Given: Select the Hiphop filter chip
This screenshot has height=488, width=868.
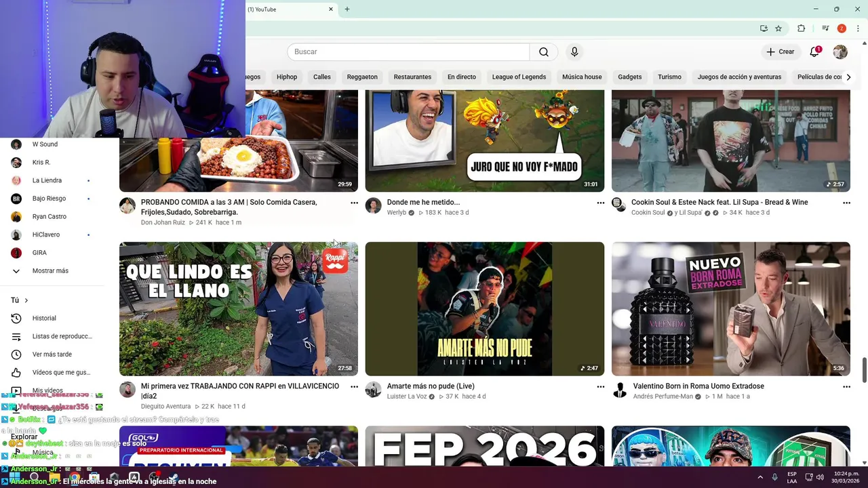Looking at the screenshot, I should point(287,77).
